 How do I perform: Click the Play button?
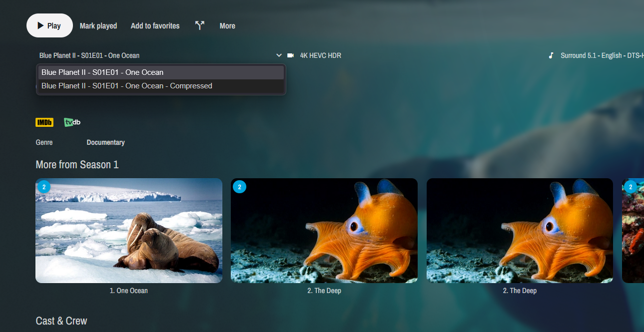tap(49, 26)
